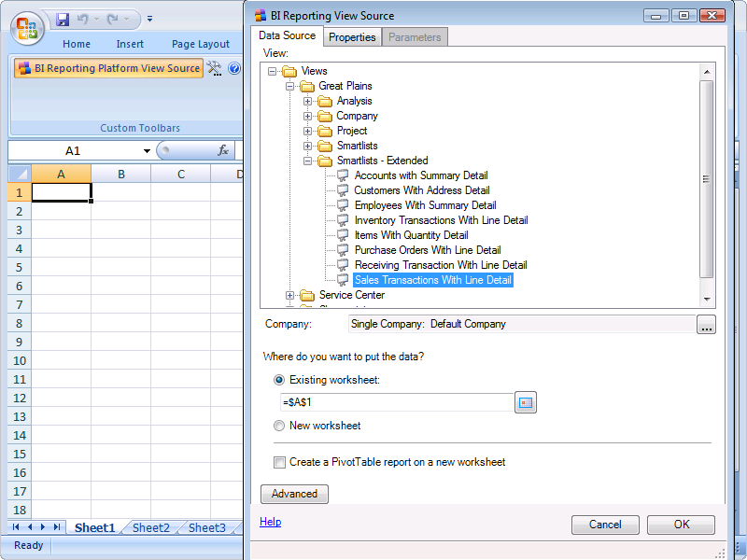Click the Save icon in quick access toolbar

[63, 19]
